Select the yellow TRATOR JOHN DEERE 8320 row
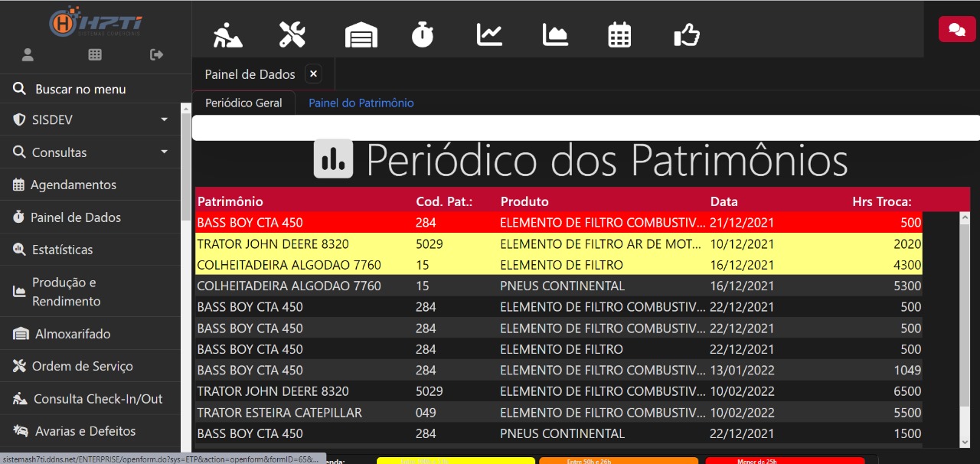The image size is (980, 464). (x=559, y=244)
